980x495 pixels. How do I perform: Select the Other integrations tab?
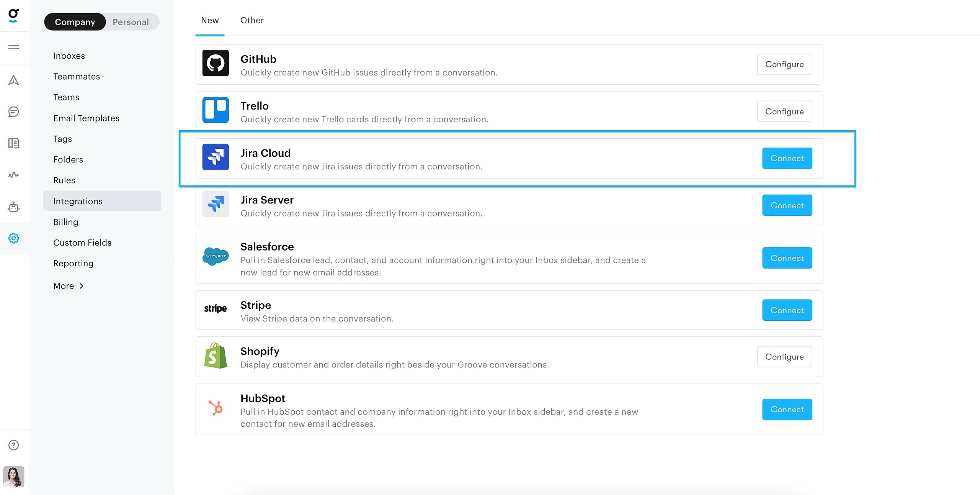[252, 20]
